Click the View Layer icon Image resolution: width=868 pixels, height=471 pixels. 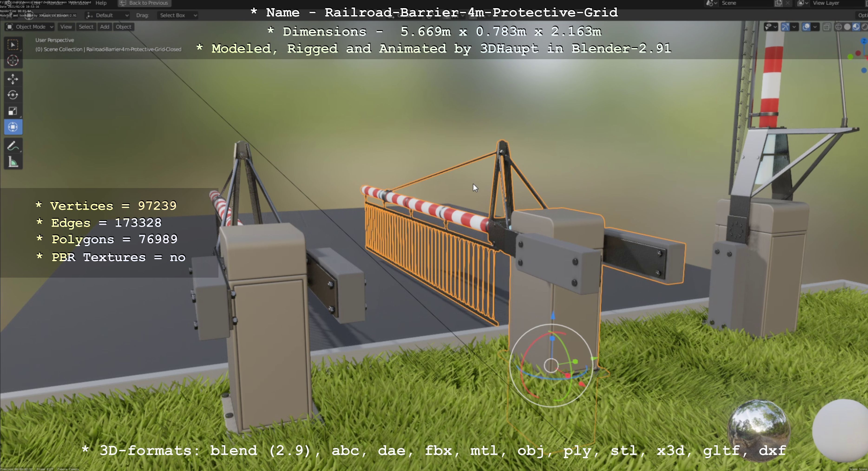click(x=801, y=3)
